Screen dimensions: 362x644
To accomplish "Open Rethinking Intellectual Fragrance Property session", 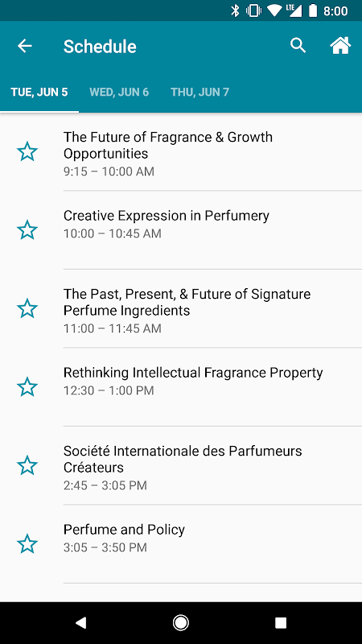I will [181, 387].
